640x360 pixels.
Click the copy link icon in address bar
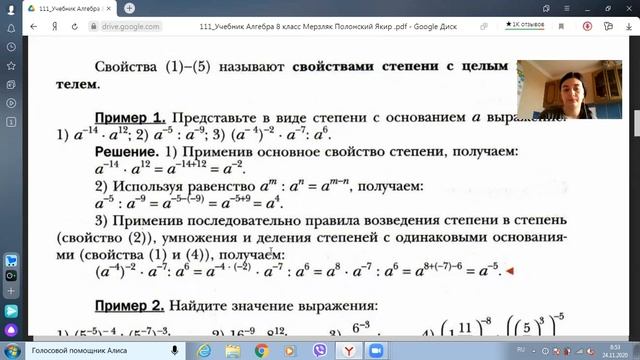point(484,27)
